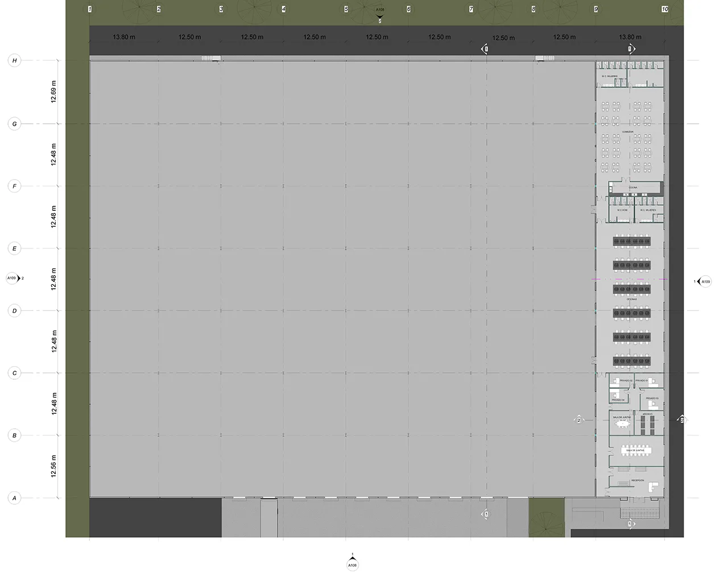Click column grid number 1 at top left
The height and width of the screenshot is (577, 728).
coord(90,9)
